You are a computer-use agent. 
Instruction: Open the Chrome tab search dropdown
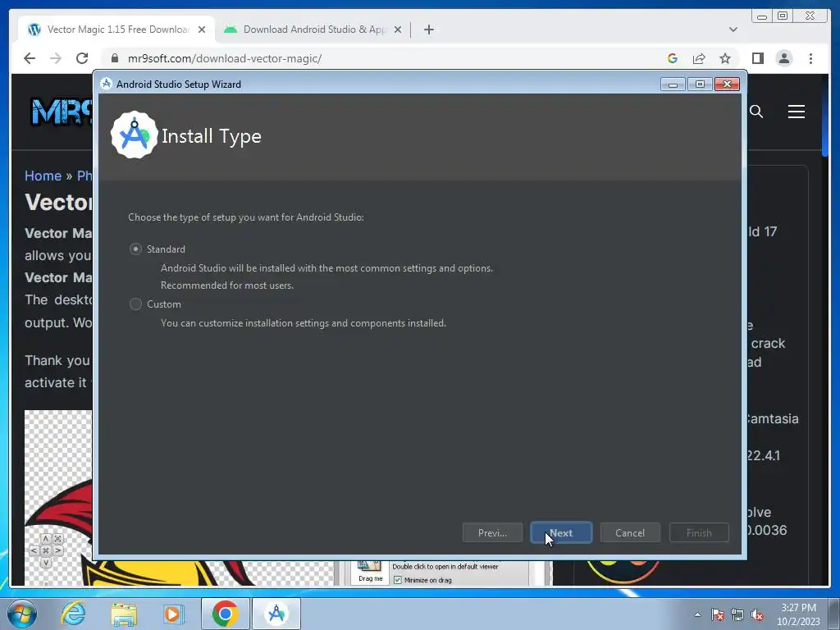coord(733,30)
